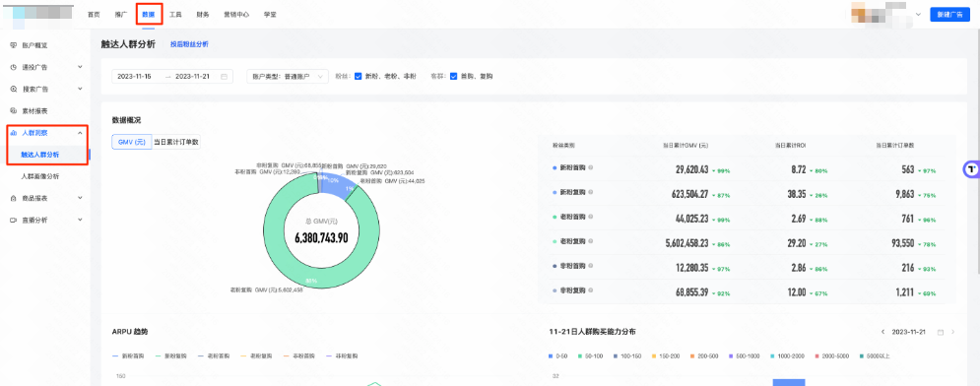Toggle 非粉首购 series in ARPU legend
The height and width of the screenshot is (386, 980).
[299, 356]
